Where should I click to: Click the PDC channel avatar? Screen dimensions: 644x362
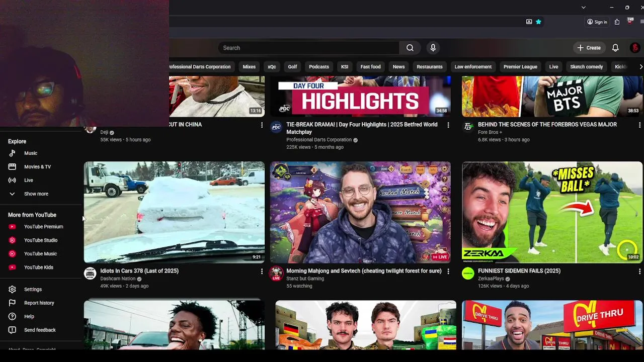point(276,127)
